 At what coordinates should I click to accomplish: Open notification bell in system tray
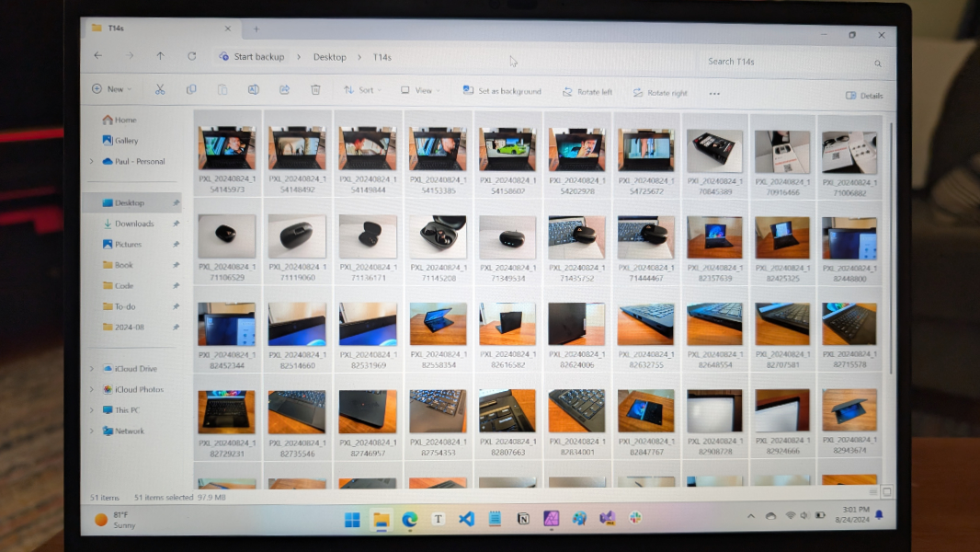click(880, 514)
